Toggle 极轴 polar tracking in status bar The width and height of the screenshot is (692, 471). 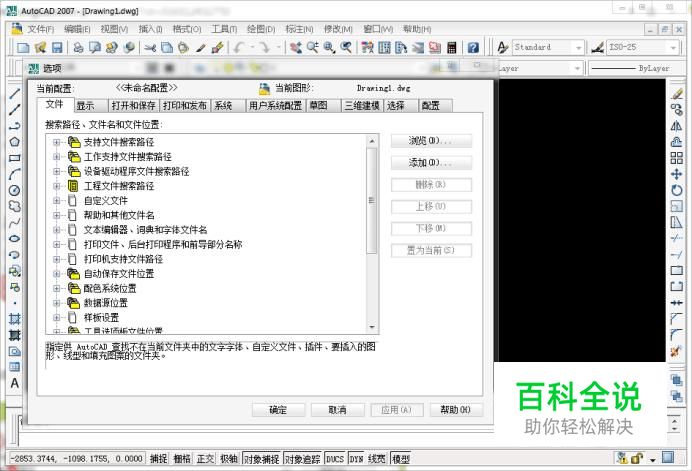[x=229, y=459]
